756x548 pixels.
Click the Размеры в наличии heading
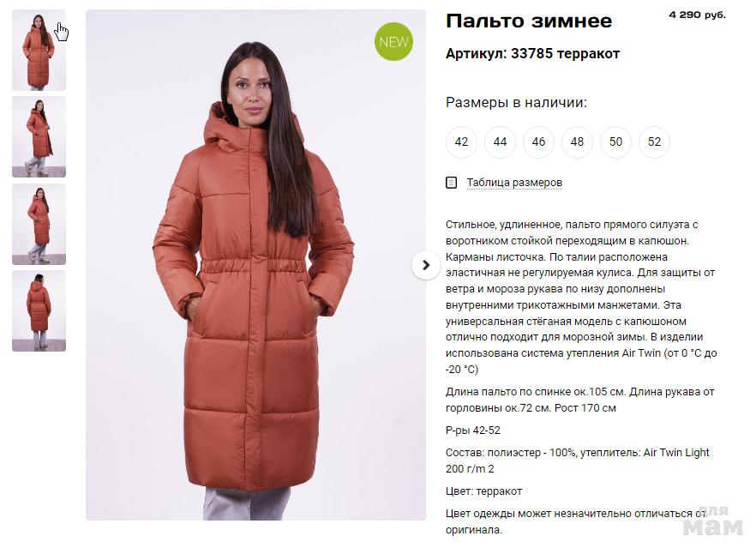pyautogui.click(x=516, y=103)
